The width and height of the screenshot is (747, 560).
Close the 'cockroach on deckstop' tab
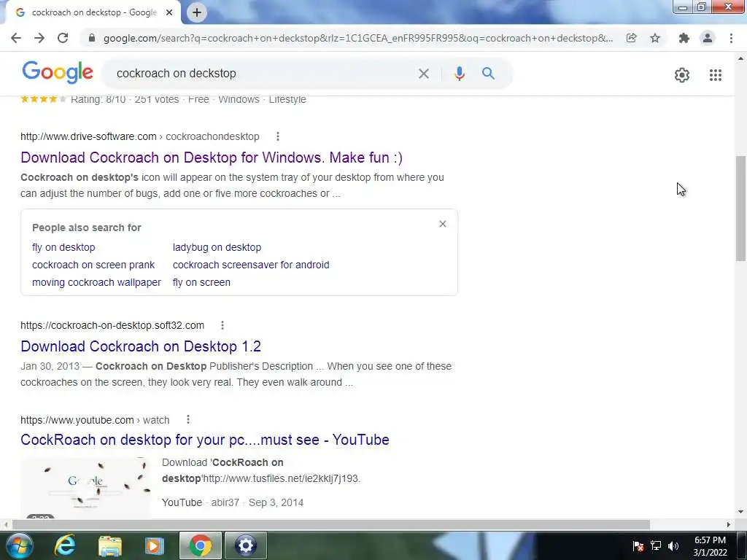(x=169, y=12)
